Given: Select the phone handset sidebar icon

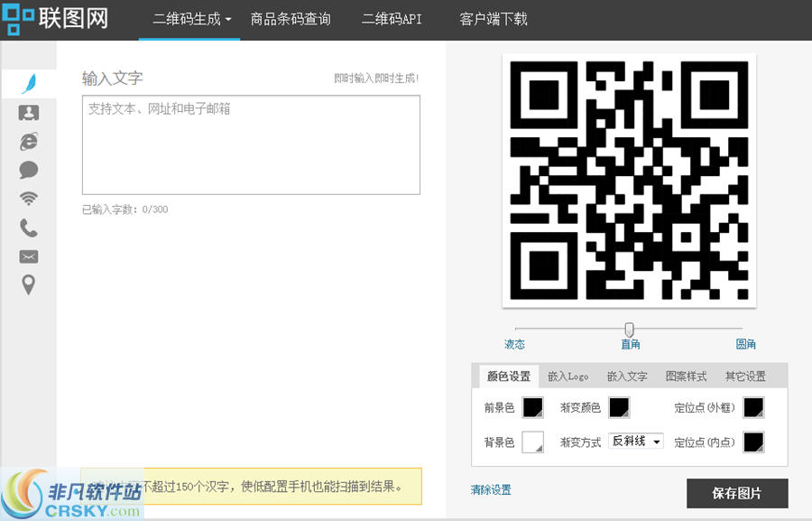Looking at the screenshot, I should pyautogui.click(x=29, y=228).
